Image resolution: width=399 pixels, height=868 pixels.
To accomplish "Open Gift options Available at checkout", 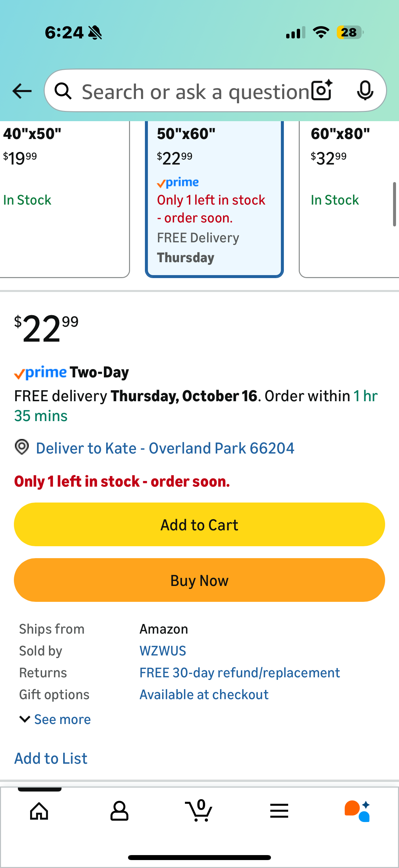I will point(204,695).
